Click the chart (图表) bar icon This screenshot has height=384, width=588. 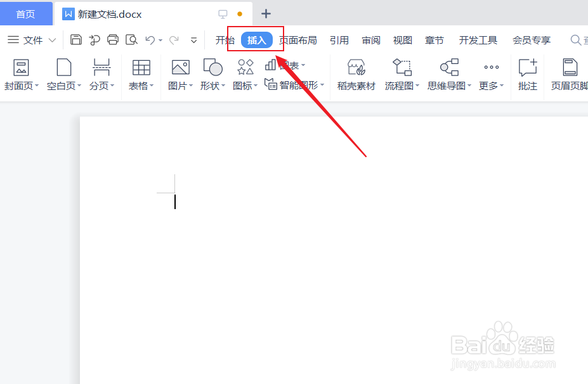coord(270,65)
